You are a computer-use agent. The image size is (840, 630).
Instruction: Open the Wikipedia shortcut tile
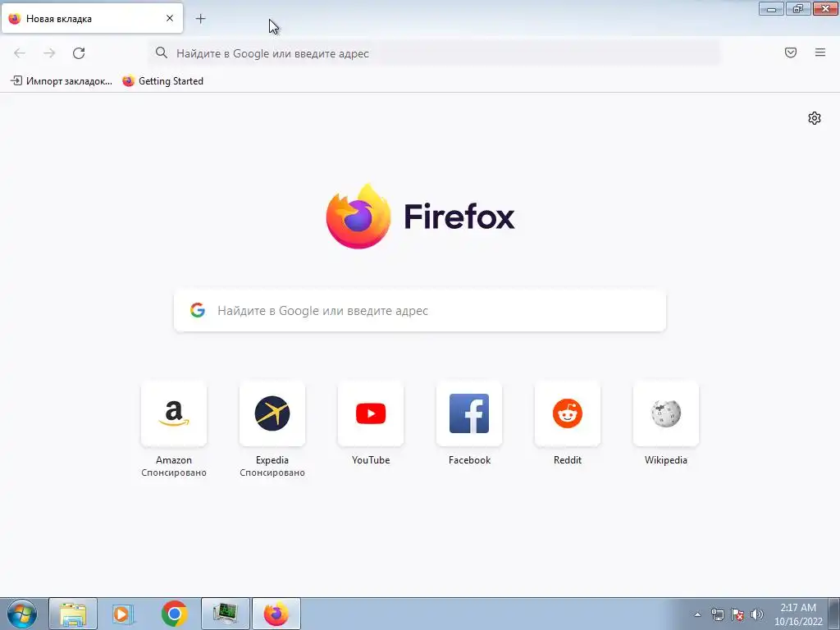pos(666,413)
